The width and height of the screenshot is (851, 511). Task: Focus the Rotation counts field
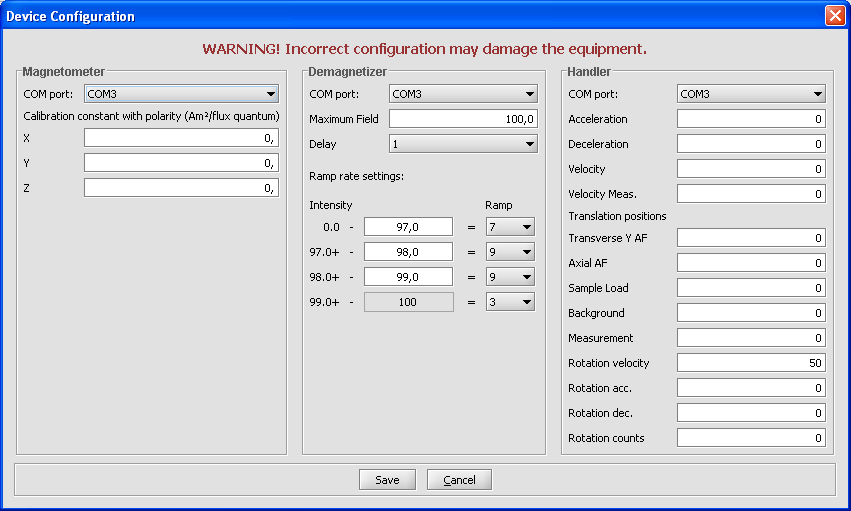pos(751,437)
